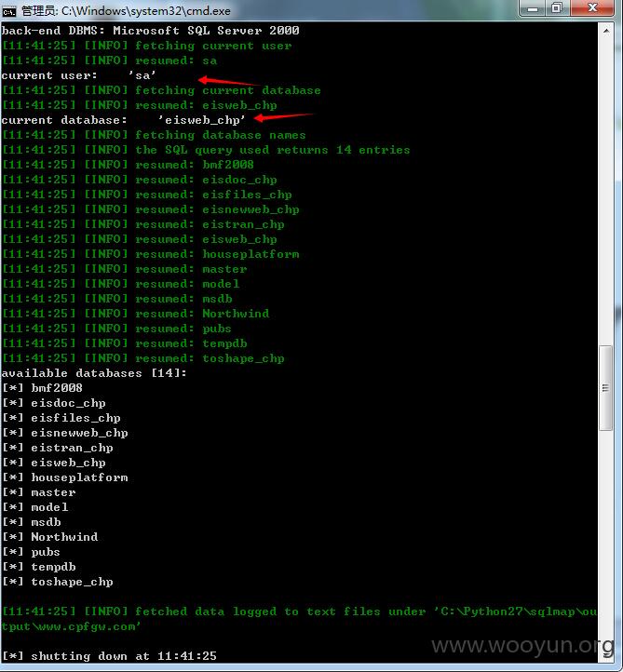Click the log line 'resumed: Northwind'
This screenshot has width=623, height=672.
(x=136, y=314)
